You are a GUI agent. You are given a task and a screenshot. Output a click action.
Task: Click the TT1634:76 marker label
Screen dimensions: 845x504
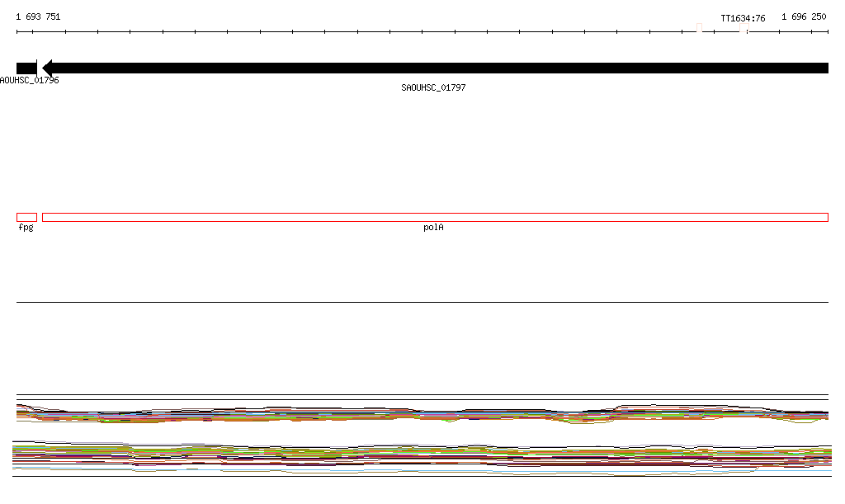pyautogui.click(x=743, y=18)
